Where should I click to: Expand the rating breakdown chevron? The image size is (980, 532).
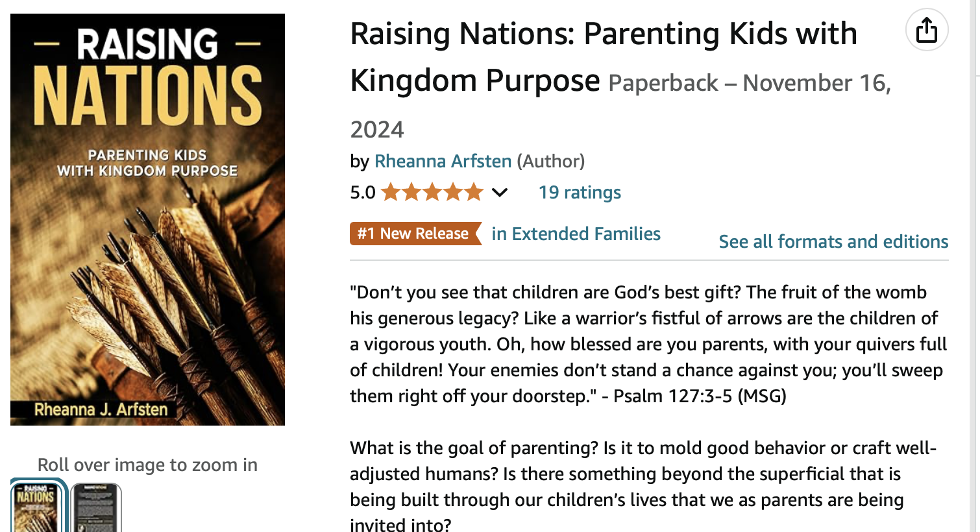pyautogui.click(x=499, y=193)
